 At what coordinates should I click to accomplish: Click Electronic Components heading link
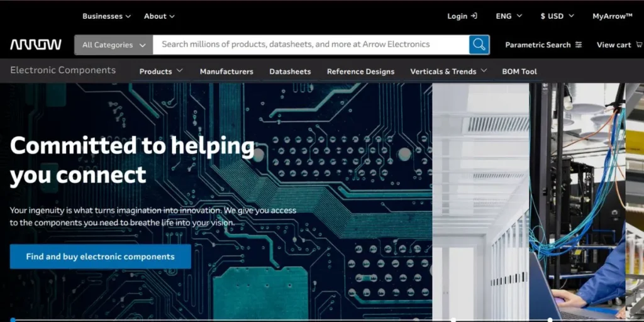pos(63,70)
